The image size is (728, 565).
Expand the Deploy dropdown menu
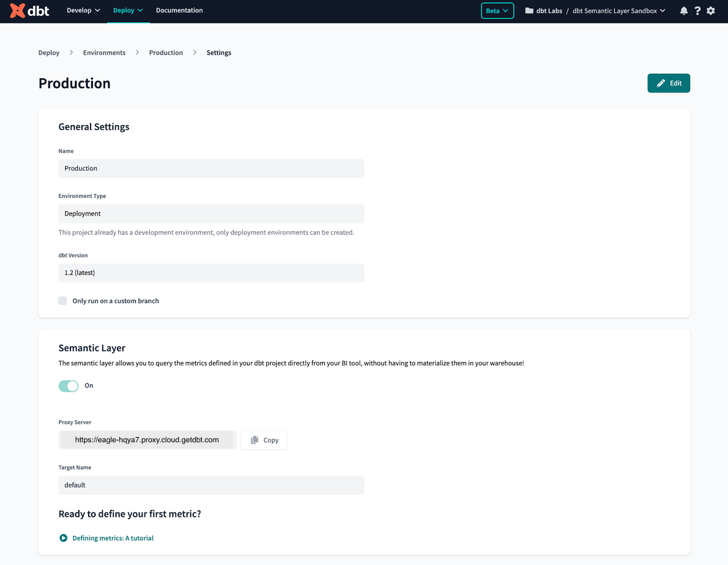pos(128,10)
